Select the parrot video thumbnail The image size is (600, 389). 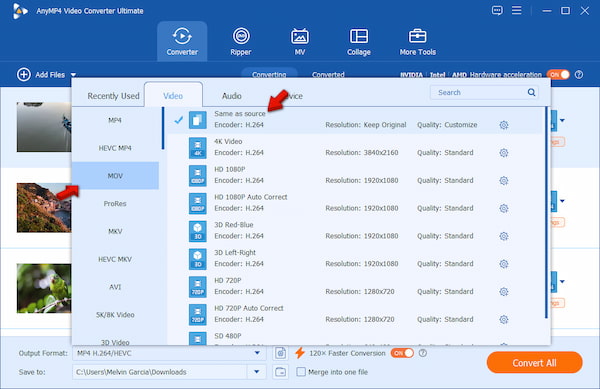44,288
